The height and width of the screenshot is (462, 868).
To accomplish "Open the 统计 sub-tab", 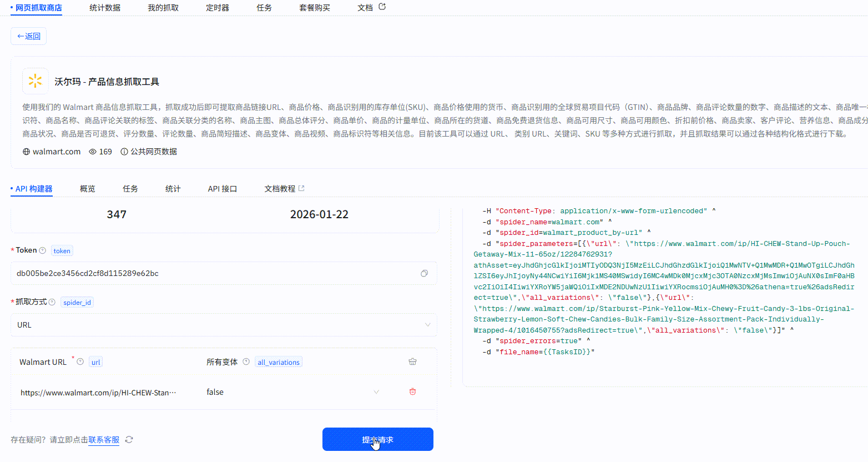I will (x=173, y=189).
